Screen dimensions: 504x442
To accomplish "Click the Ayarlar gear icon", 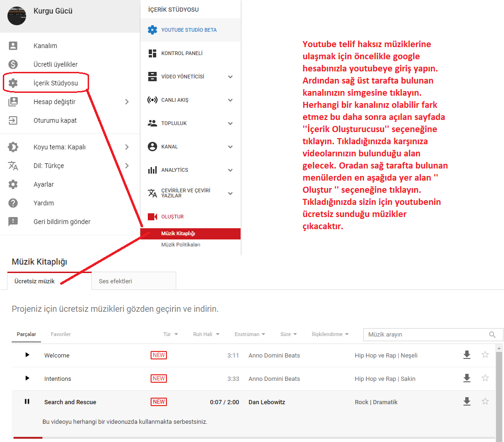I will click(x=13, y=184).
